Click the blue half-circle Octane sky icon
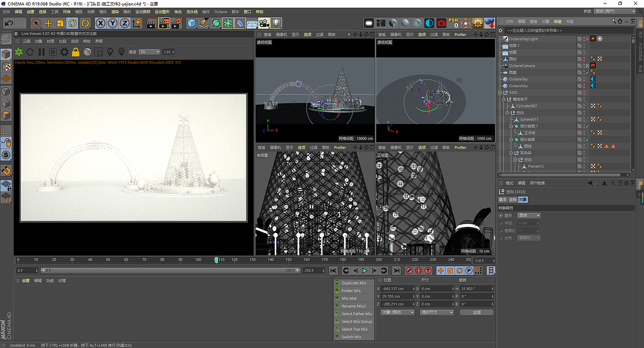Image resolution: width=644 pixels, height=348 pixels. click(429, 23)
